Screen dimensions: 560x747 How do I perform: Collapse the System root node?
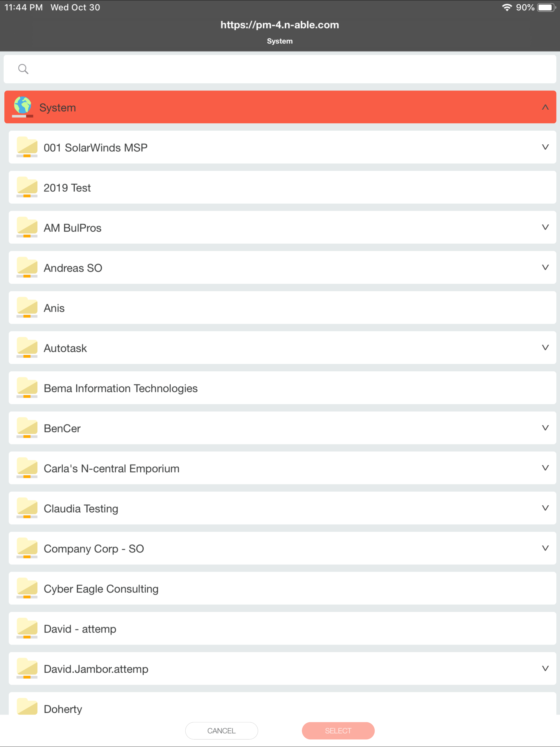[545, 107]
